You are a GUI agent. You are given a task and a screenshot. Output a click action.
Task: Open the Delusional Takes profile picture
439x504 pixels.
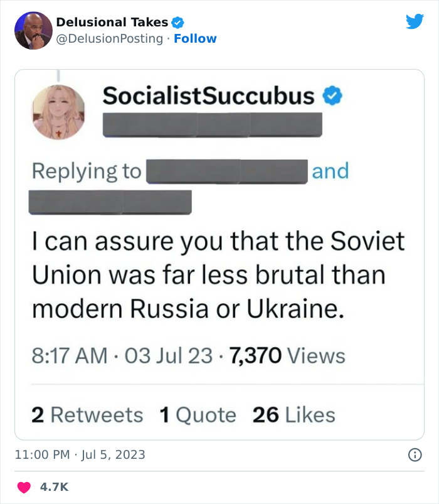tap(33, 30)
